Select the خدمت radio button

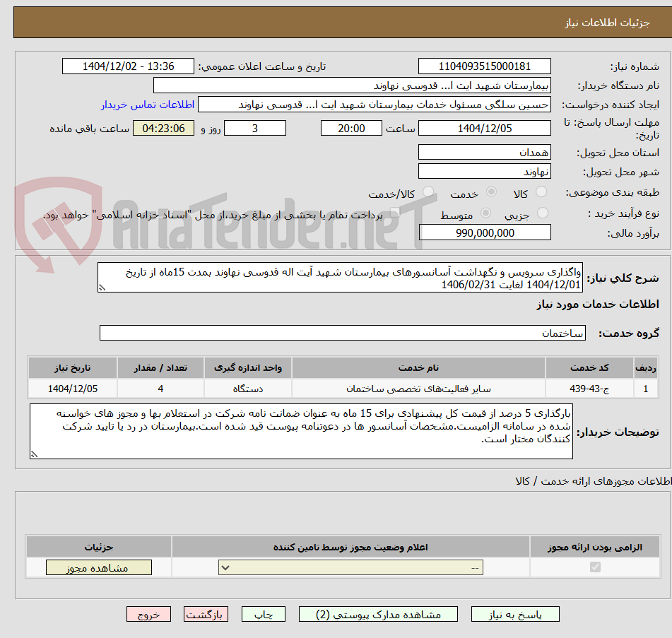(491, 192)
